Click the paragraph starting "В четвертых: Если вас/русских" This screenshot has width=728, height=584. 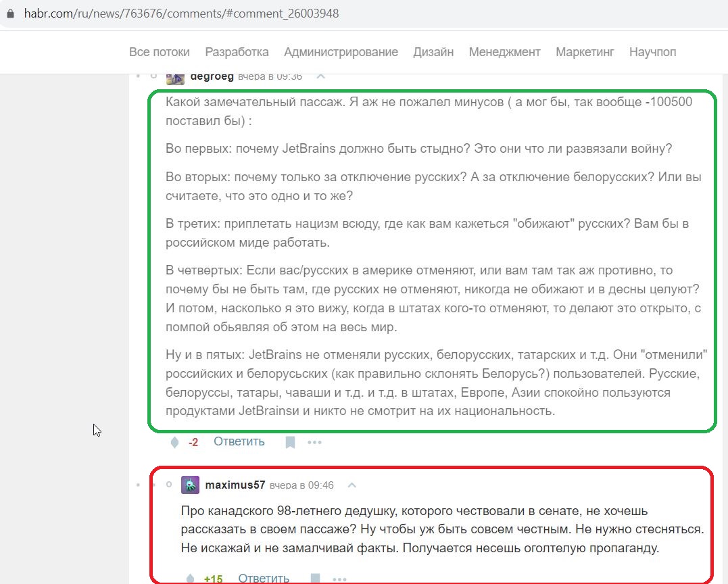434,299
